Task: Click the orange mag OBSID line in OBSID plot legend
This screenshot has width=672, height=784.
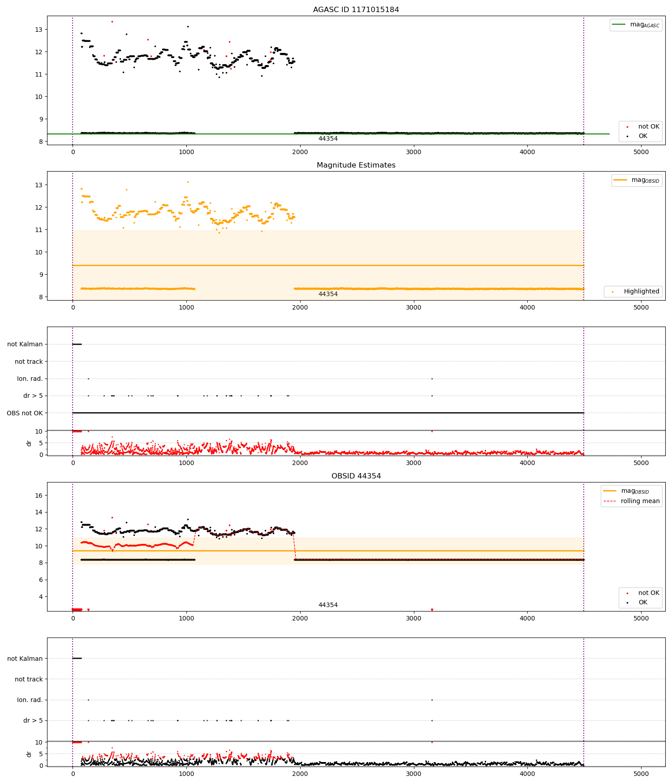Action: pos(610,491)
